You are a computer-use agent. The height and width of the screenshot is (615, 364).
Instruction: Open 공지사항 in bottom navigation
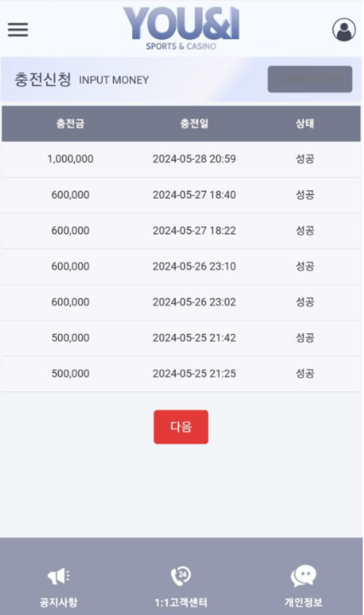click(x=59, y=602)
